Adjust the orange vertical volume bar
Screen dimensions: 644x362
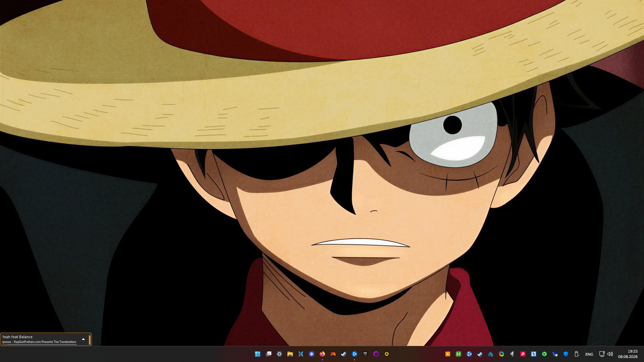point(90,340)
